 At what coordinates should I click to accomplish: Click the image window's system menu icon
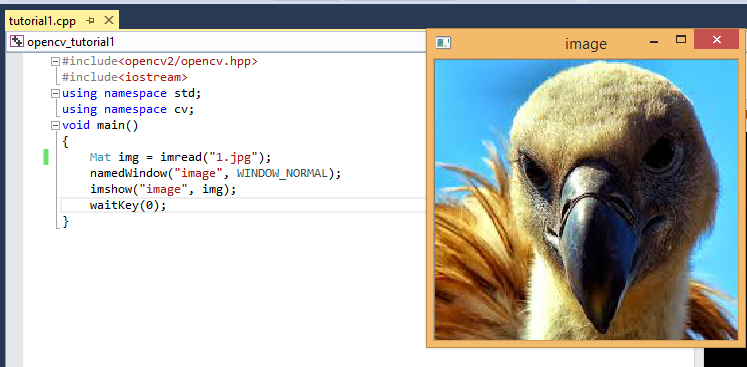pyautogui.click(x=443, y=43)
